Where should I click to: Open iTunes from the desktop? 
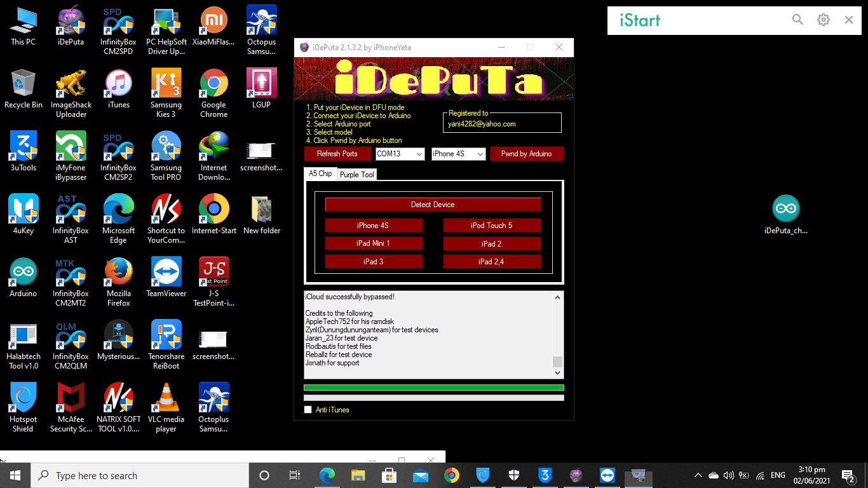[118, 90]
